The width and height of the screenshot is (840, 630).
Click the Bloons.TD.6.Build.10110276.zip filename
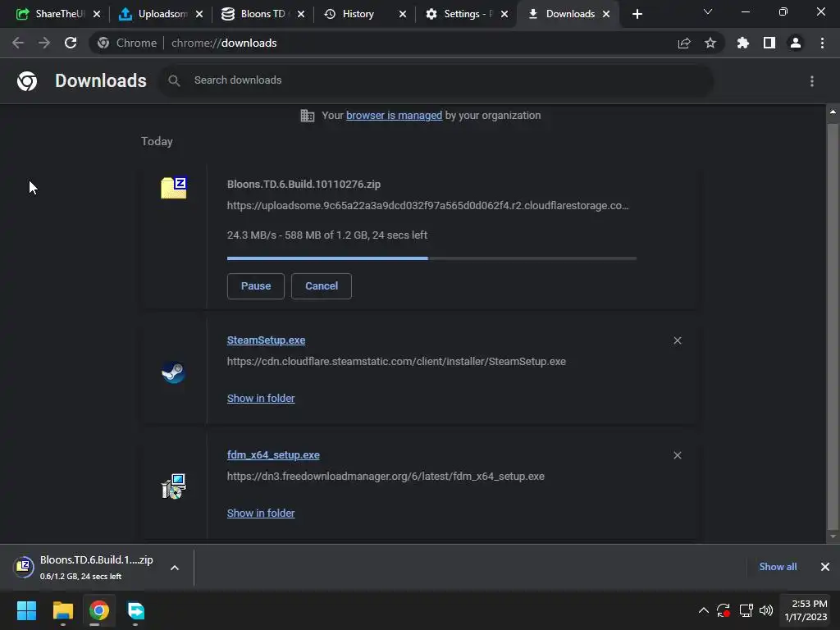[304, 185]
